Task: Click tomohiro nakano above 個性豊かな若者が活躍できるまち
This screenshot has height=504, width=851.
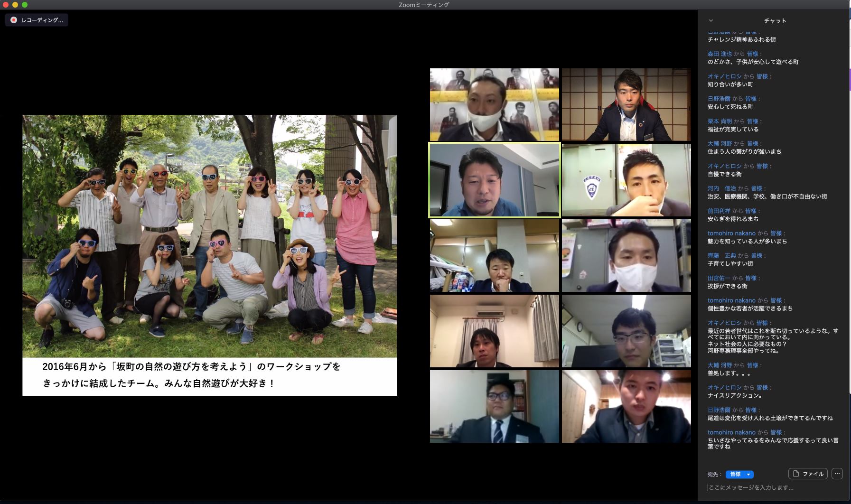Action: point(731,300)
